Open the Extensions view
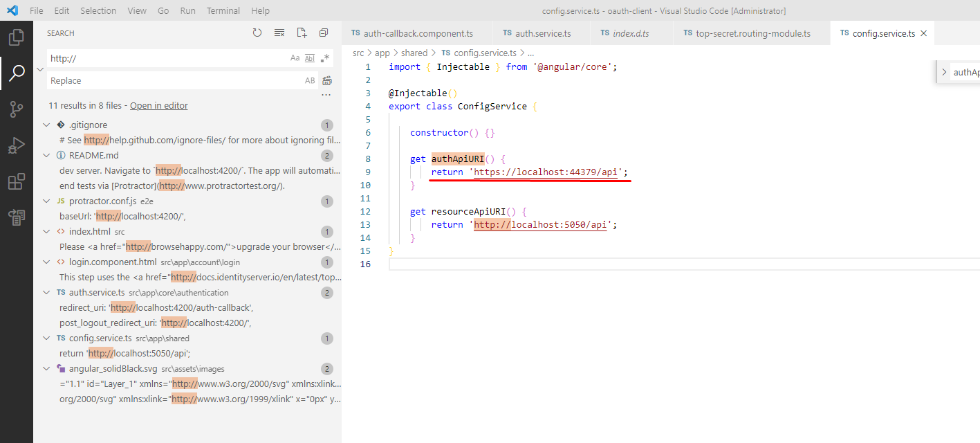Image resolution: width=980 pixels, height=443 pixels. click(16, 181)
